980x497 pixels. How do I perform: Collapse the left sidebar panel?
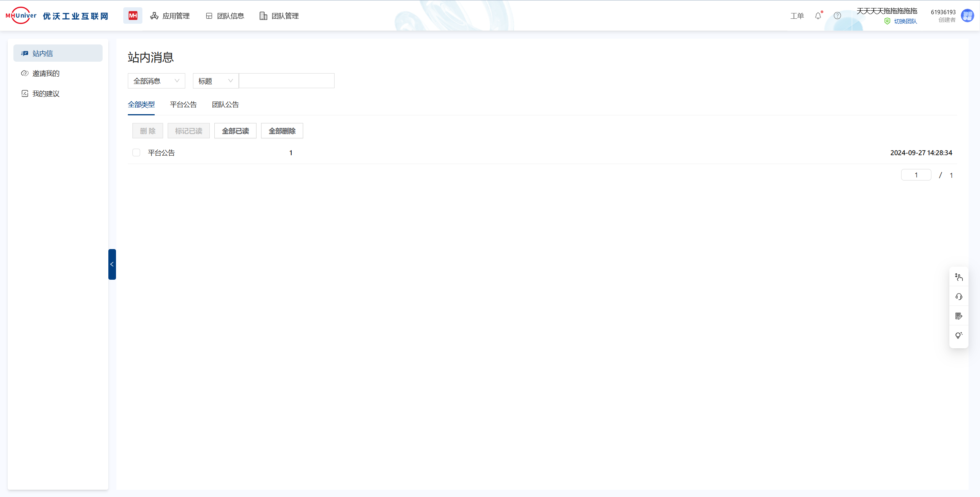click(112, 264)
